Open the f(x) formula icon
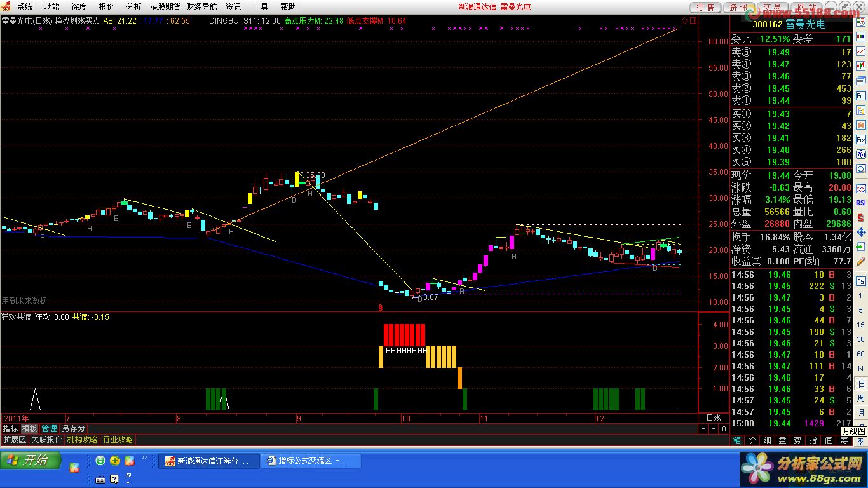Image resolution: width=868 pixels, height=488 pixels. click(x=861, y=154)
